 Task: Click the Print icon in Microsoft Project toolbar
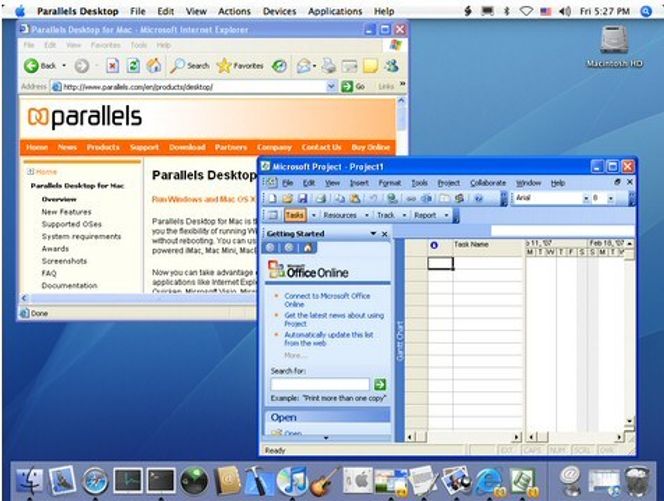coord(321,198)
